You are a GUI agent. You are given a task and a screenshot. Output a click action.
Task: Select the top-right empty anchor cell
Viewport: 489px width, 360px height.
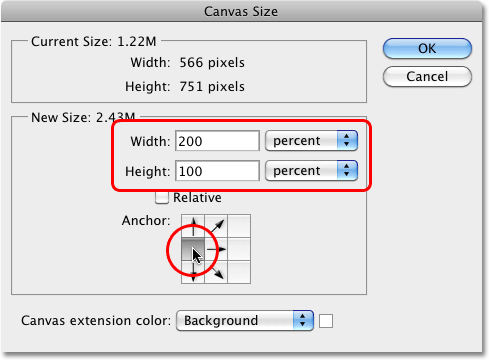coord(239,226)
